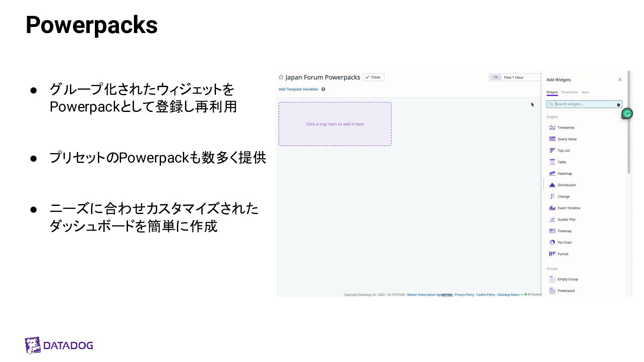The image size is (644, 362).
Task: Add the Treemap widget icon
Action: click(552, 231)
